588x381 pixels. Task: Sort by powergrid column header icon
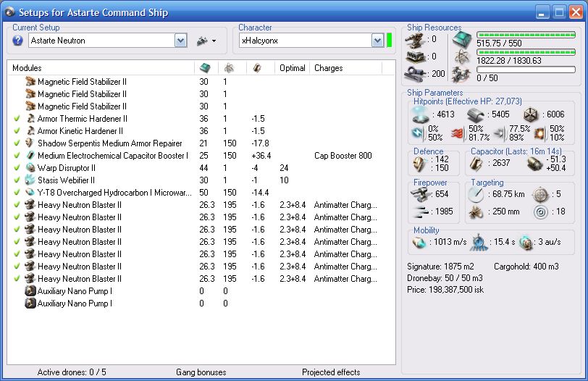(x=229, y=68)
